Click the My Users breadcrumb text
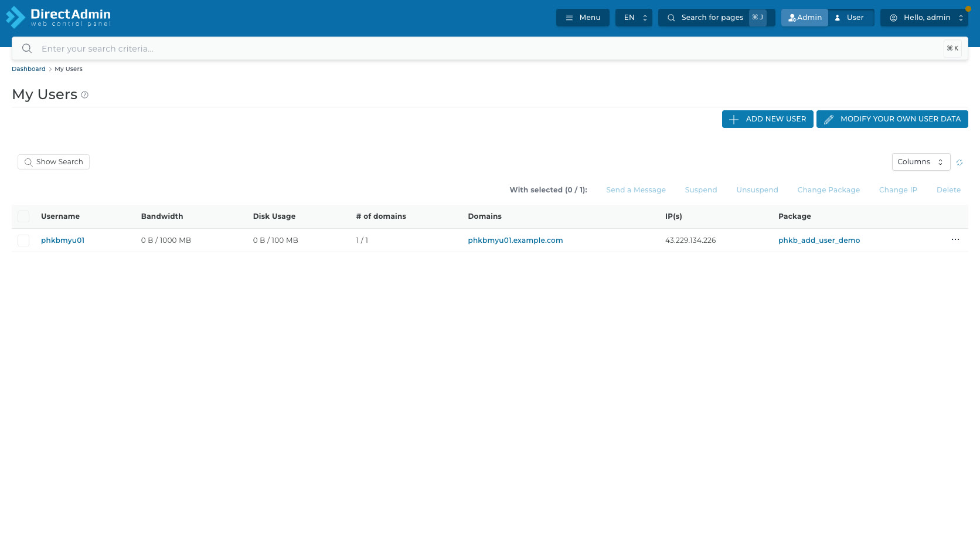This screenshot has width=980, height=552. [69, 69]
